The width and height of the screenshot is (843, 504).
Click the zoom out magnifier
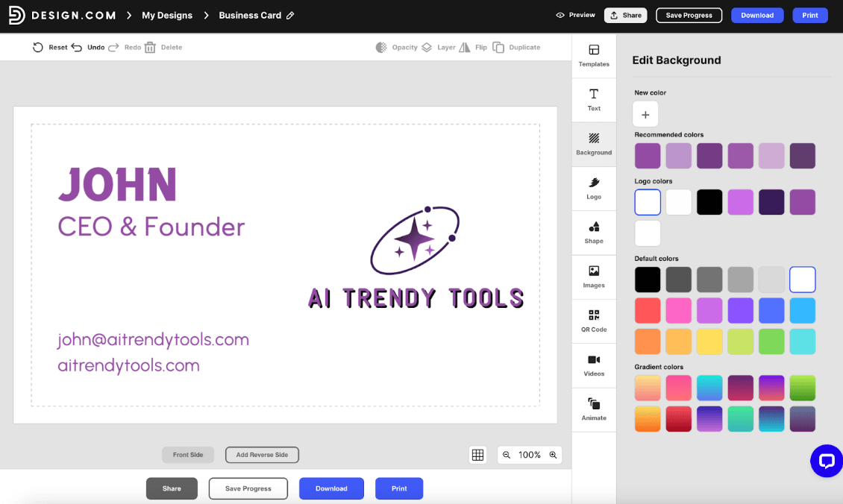pyautogui.click(x=507, y=455)
